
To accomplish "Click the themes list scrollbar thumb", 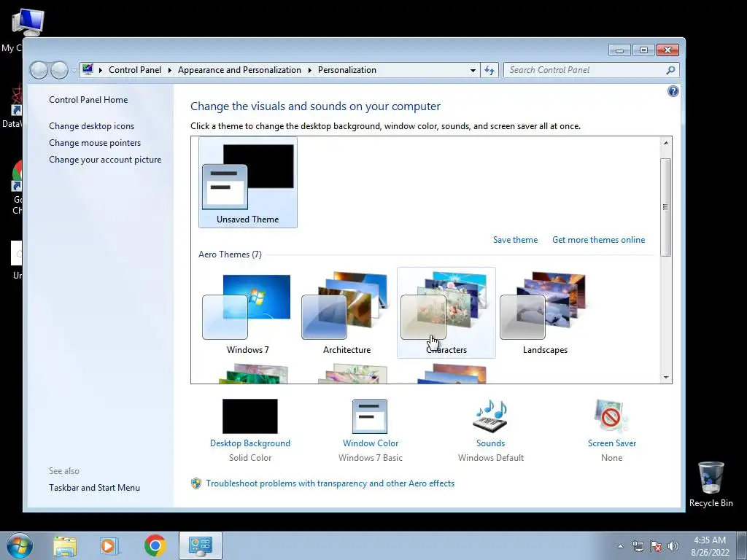I will (666, 207).
